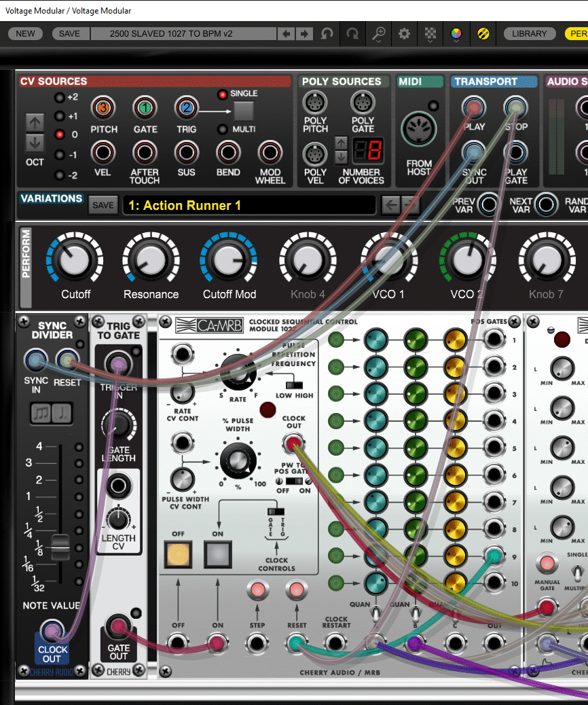Image resolution: width=588 pixels, height=705 pixels.
Task: Click previous variation left arrow button
Action: 391,206
